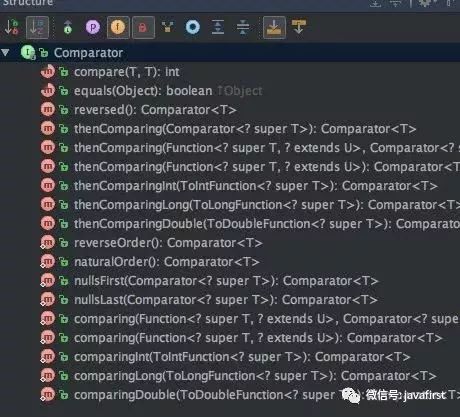
Task: Click static method icon of nullsFirst row
Action: point(47,280)
